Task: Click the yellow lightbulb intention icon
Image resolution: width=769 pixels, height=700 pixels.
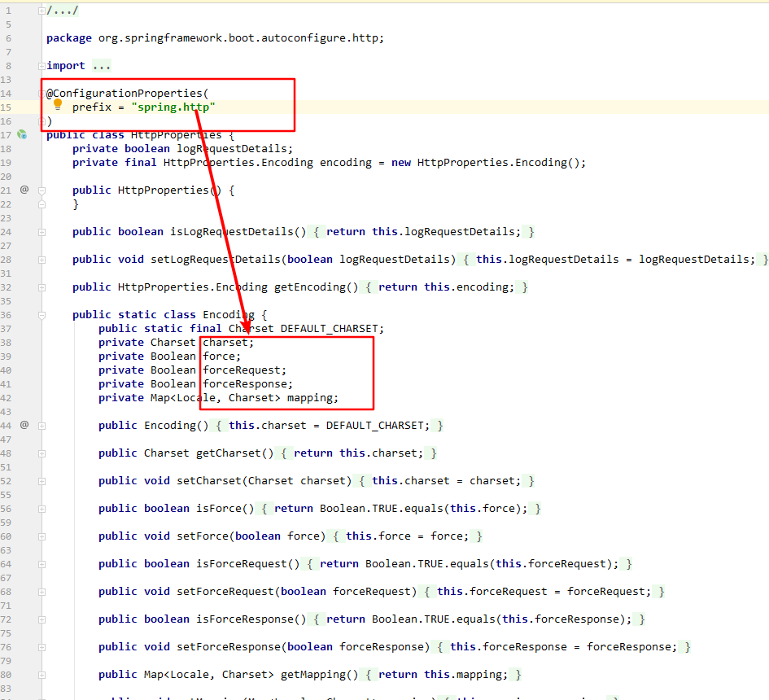Action: [58, 105]
